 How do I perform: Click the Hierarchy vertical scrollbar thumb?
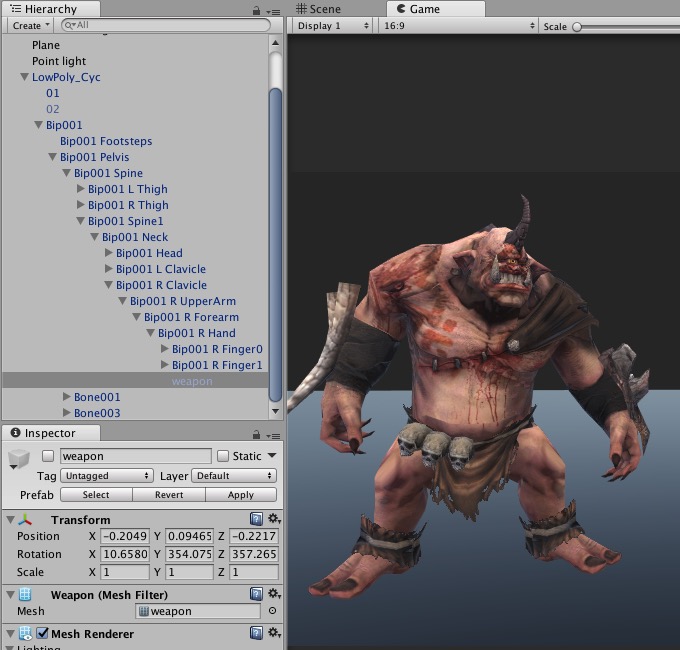pyautogui.click(x=275, y=245)
